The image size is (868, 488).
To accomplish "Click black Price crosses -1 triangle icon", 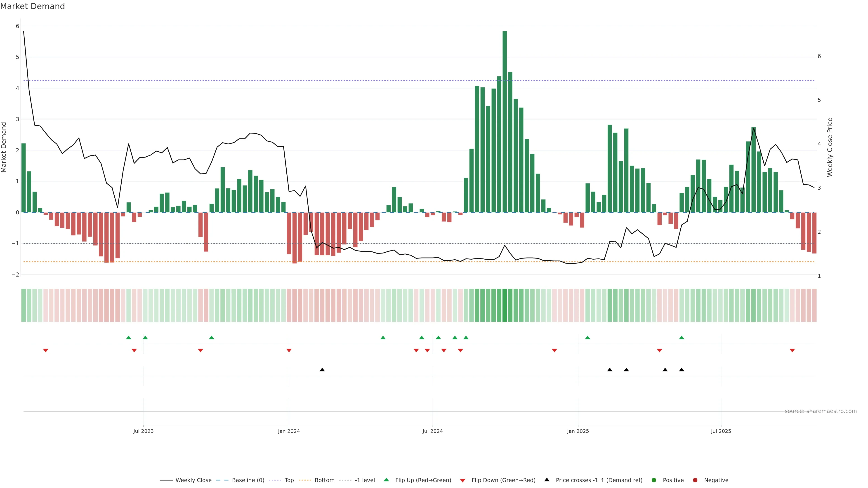I will [x=547, y=480].
